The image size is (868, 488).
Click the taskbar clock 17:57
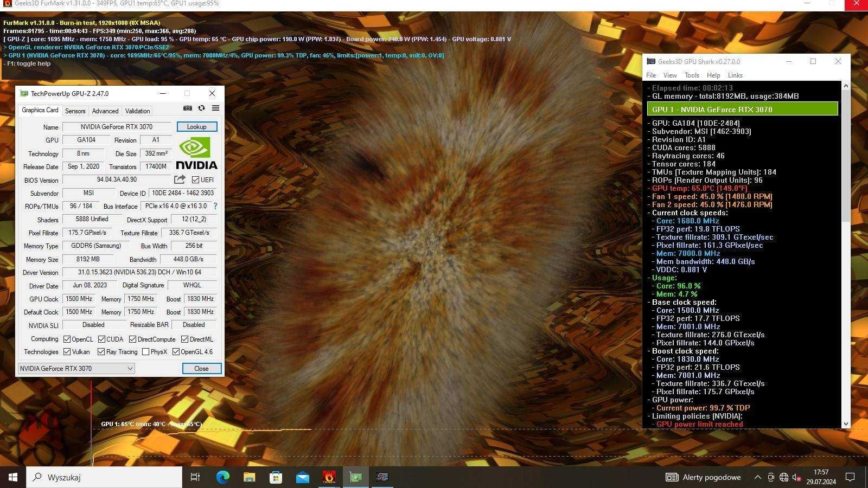(821, 472)
